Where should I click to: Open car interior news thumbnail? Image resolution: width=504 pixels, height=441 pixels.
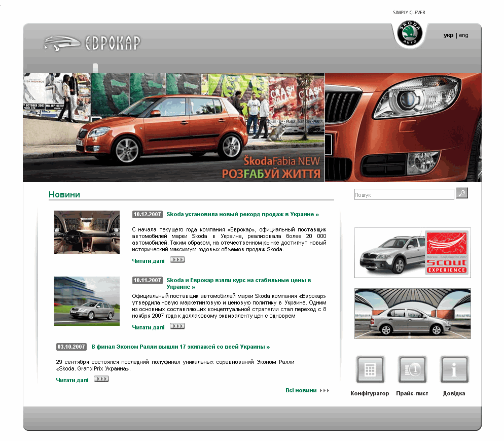(x=87, y=232)
